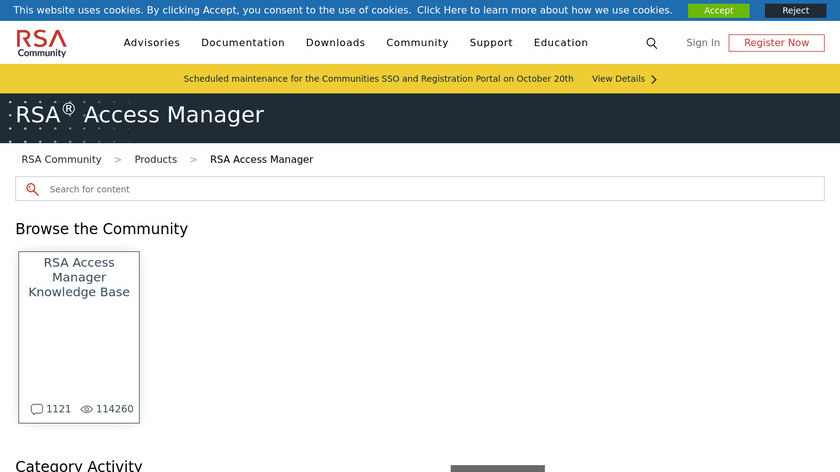Accept the cookie consent

pyautogui.click(x=718, y=11)
